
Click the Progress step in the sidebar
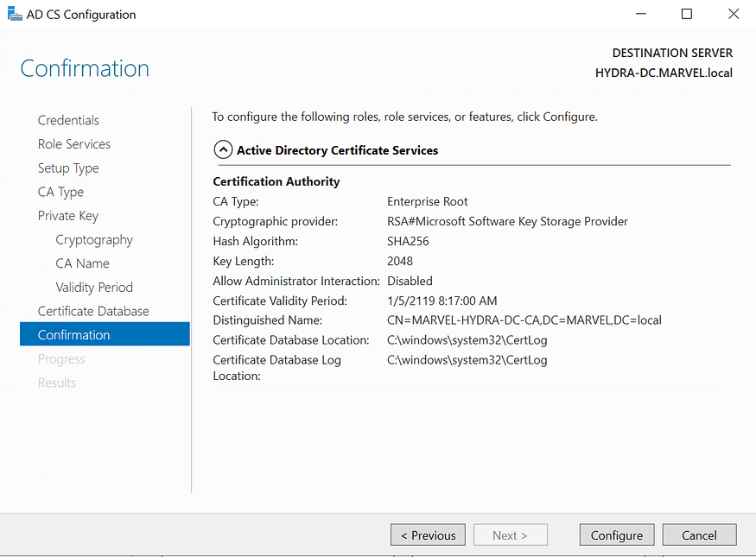click(61, 358)
